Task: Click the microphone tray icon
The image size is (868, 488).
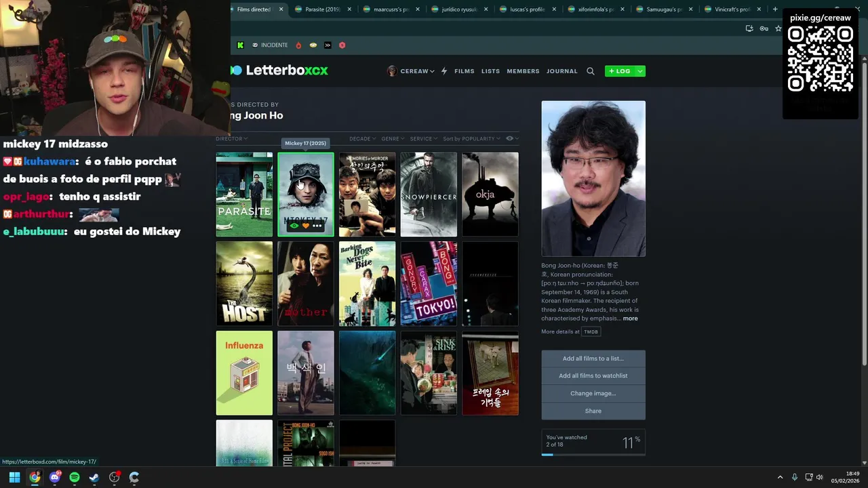Action: (x=795, y=477)
